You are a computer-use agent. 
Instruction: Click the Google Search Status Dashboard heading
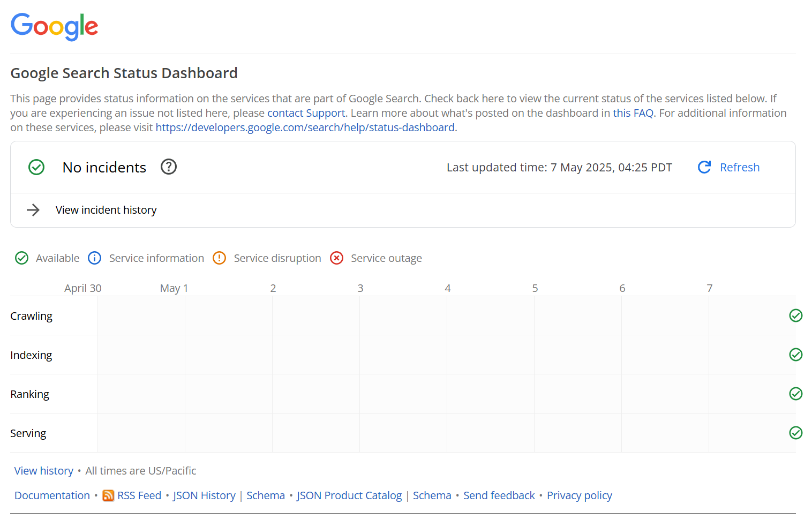point(124,73)
